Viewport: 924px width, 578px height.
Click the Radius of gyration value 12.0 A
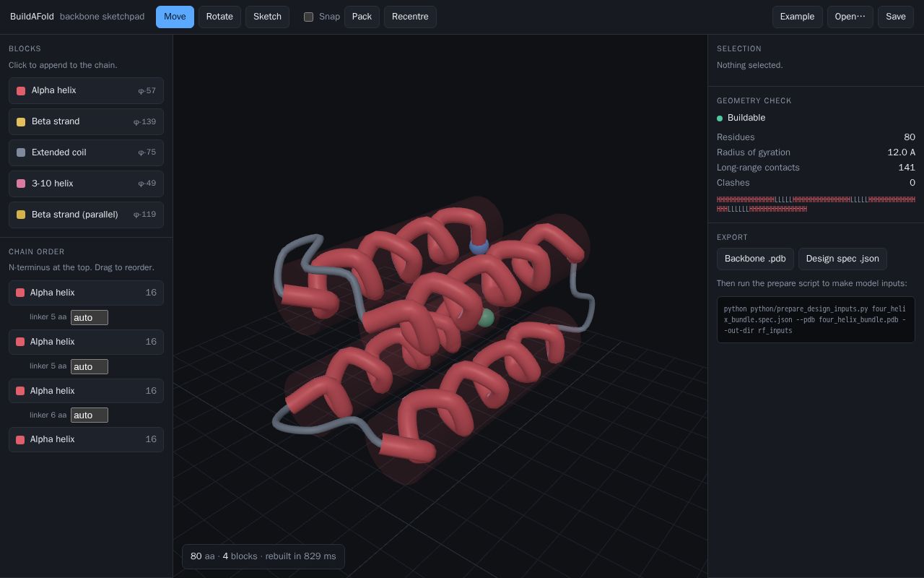(x=901, y=152)
